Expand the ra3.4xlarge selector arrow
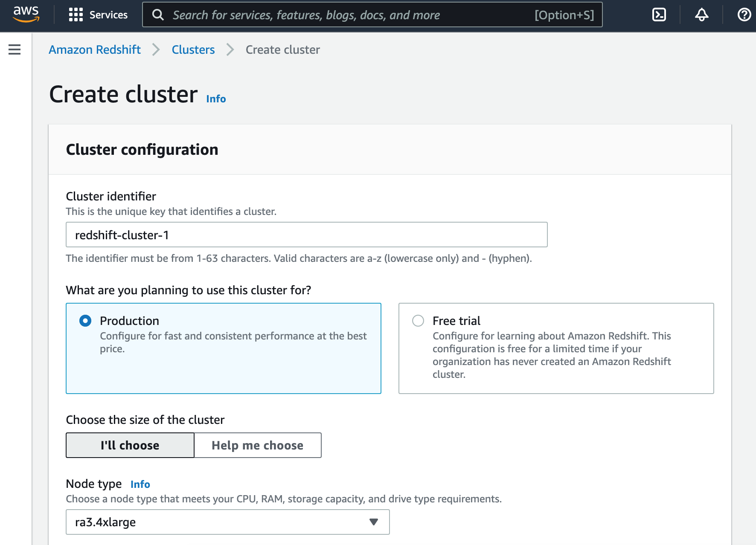The image size is (756, 545). click(373, 522)
